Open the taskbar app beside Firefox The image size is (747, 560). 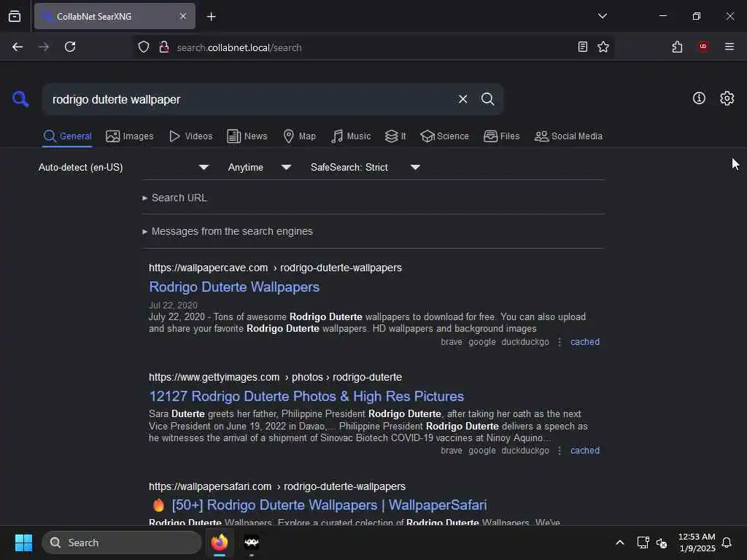coord(252,542)
